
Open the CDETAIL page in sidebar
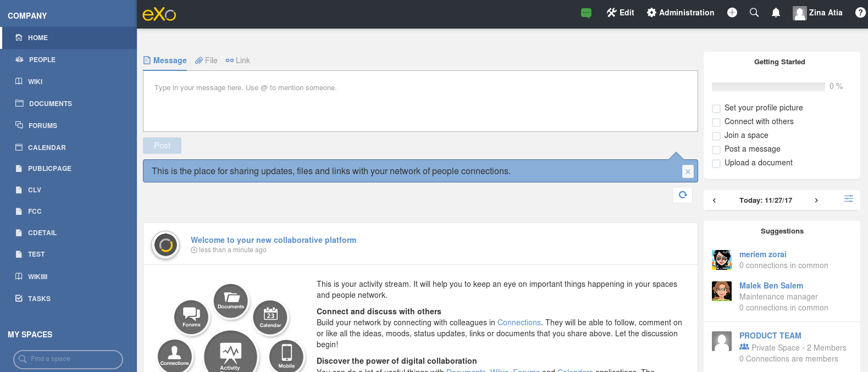(x=68, y=233)
